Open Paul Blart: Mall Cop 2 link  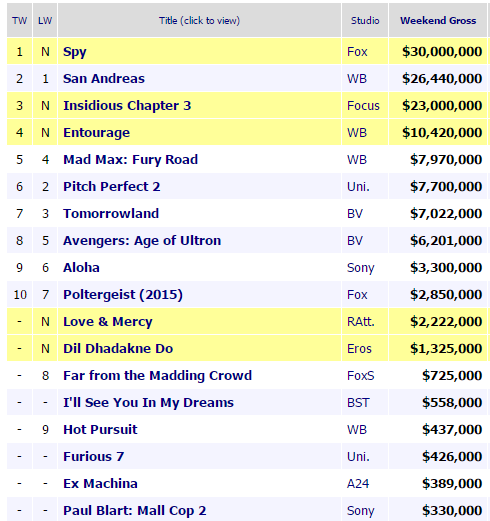(135, 511)
